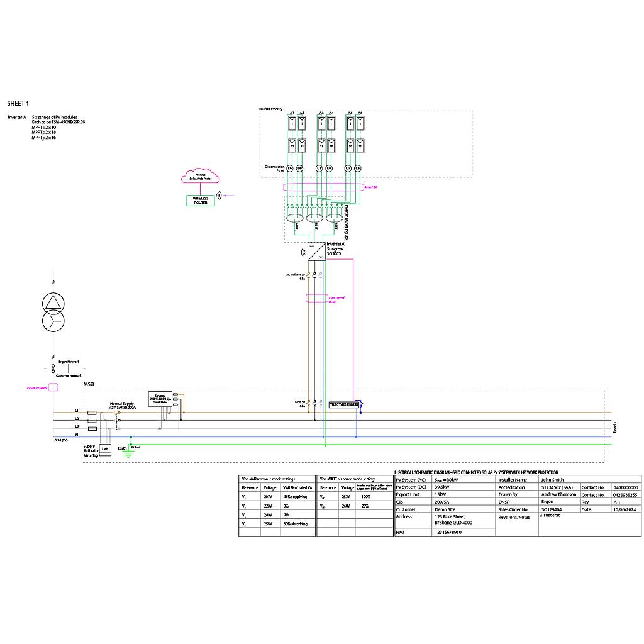644x644 pixels.
Task: Click the earth ground symbol
Action: tap(128, 454)
